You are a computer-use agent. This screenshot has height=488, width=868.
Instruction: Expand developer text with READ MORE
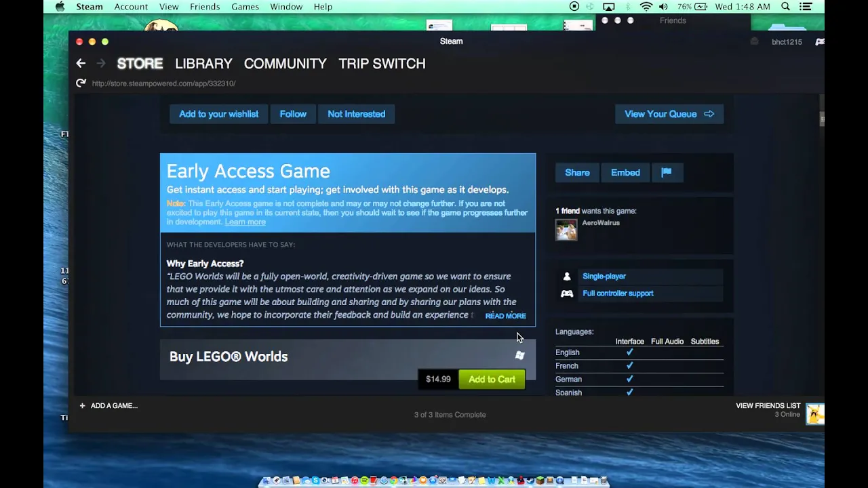click(505, 316)
